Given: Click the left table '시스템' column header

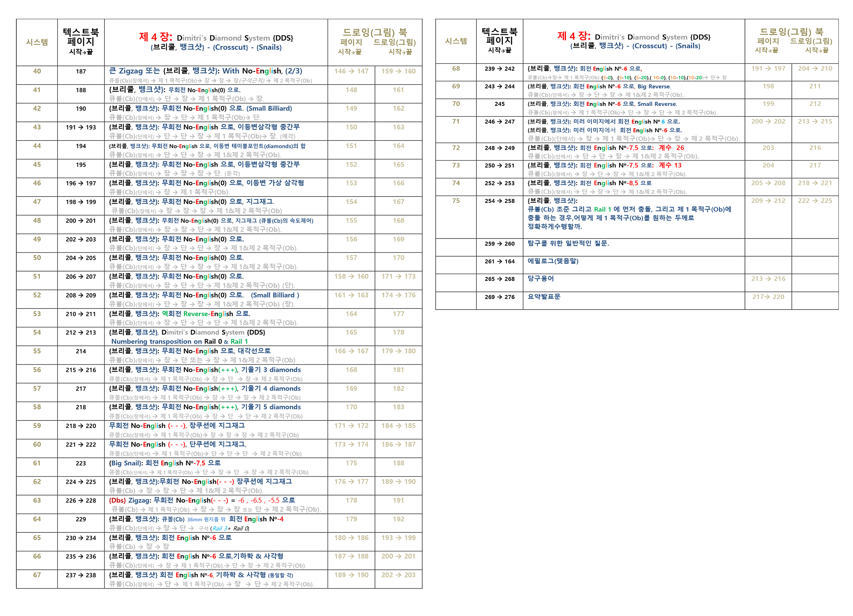Looking at the screenshot, I should (x=37, y=42).
